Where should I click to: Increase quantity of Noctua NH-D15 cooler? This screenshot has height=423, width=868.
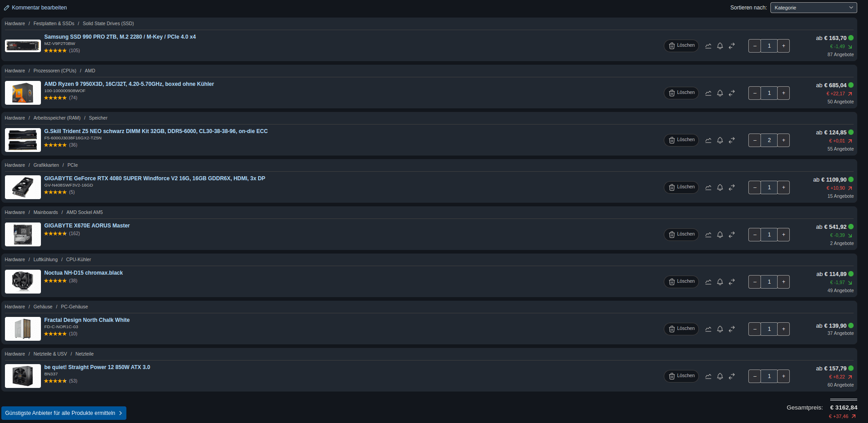click(x=783, y=282)
